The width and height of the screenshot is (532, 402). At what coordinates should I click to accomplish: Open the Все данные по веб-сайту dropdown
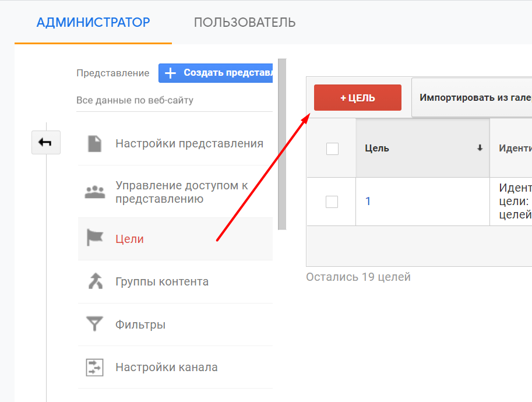(x=174, y=100)
